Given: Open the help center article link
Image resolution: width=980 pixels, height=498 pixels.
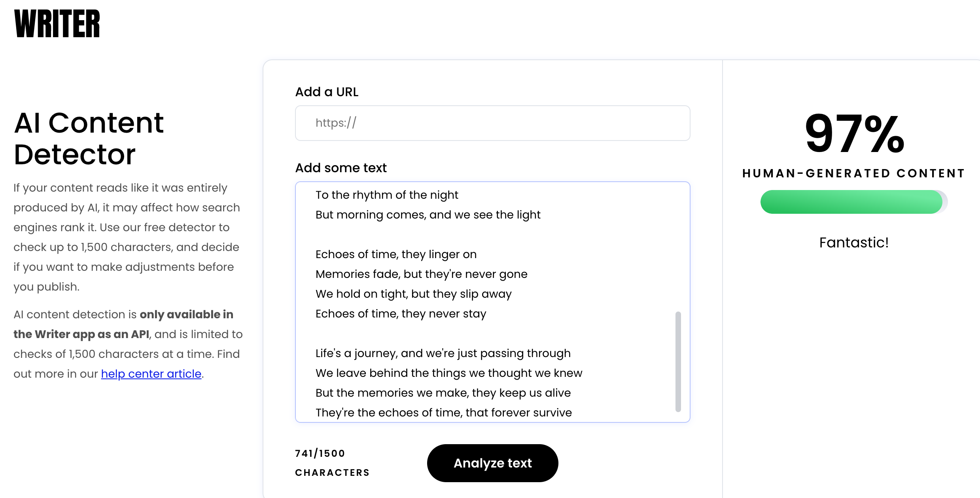Looking at the screenshot, I should 151,374.
